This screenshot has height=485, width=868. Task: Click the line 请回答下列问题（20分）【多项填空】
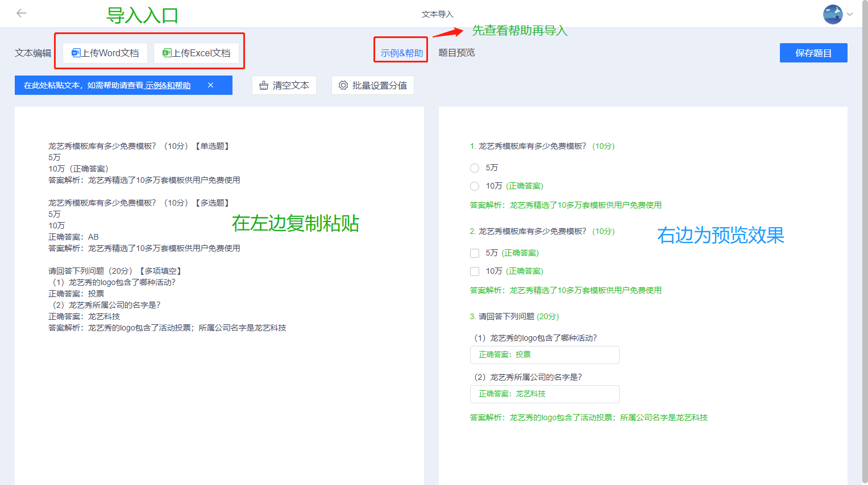(116, 271)
